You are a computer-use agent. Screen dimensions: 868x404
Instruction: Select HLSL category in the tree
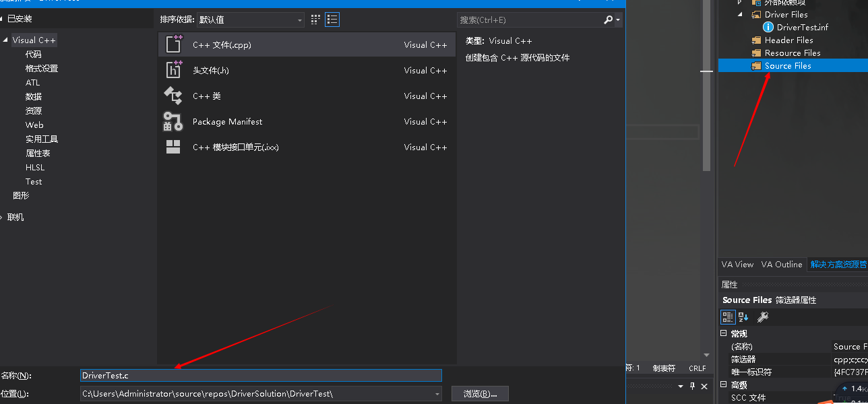pyautogui.click(x=35, y=168)
